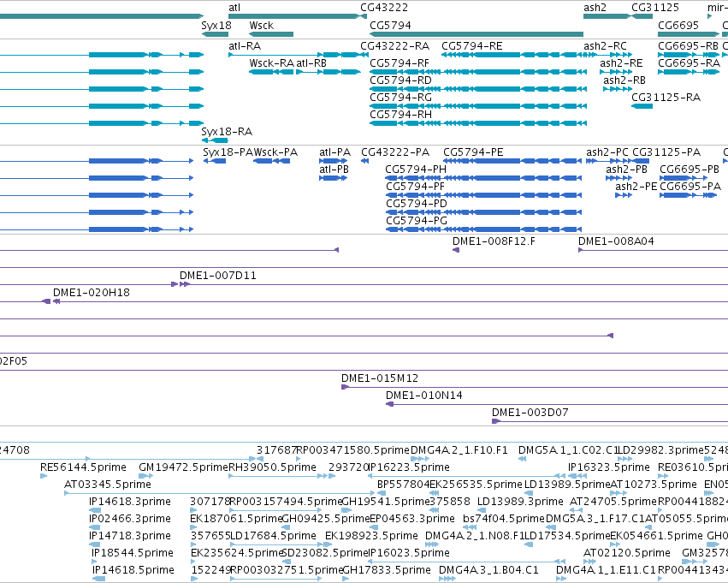The image size is (728, 583).
Task: Click the CG43222 gene label
Action: (x=384, y=8)
